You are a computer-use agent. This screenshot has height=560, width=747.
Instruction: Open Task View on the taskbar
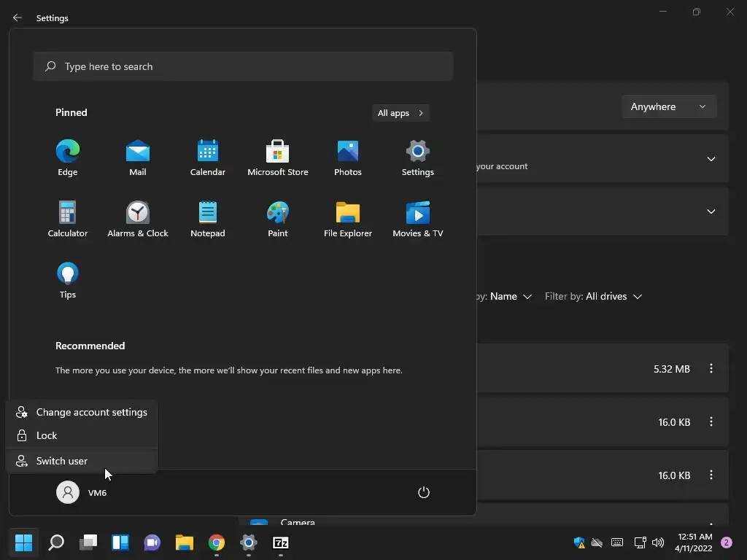click(x=88, y=542)
